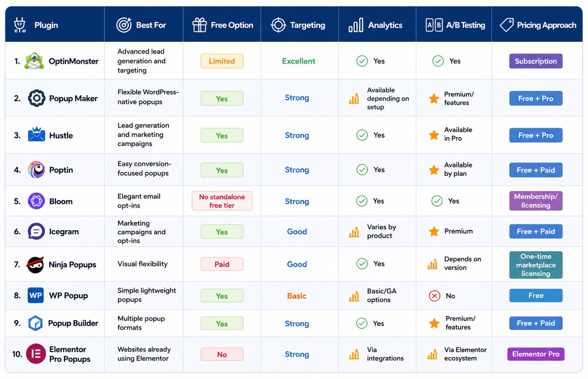Click the No standalone free tier badge

222,201
